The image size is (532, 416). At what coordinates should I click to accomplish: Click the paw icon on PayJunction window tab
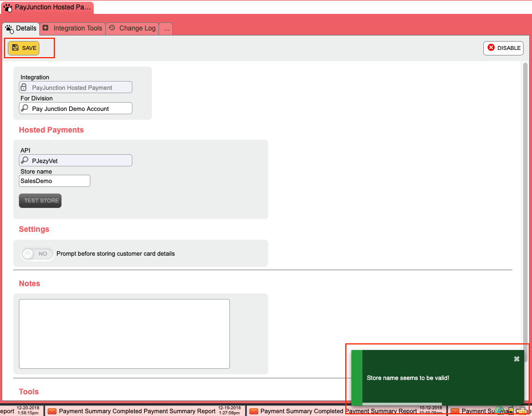click(8, 8)
